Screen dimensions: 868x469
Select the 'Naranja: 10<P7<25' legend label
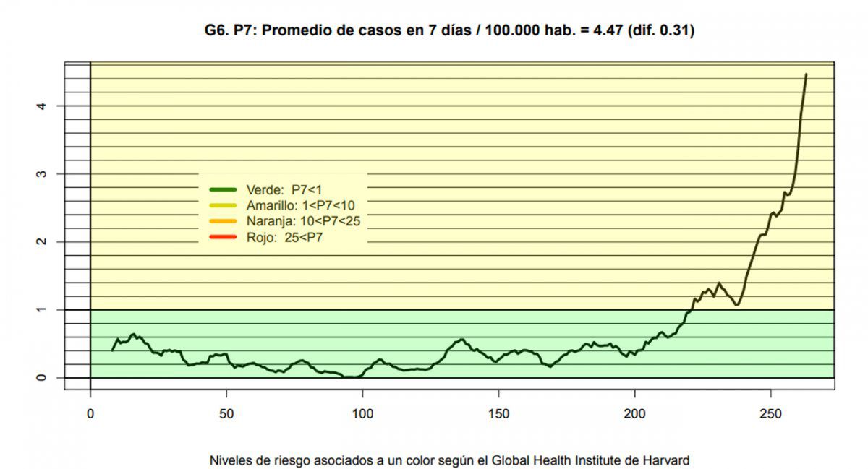pyautogui.click(x=303, y=220)
